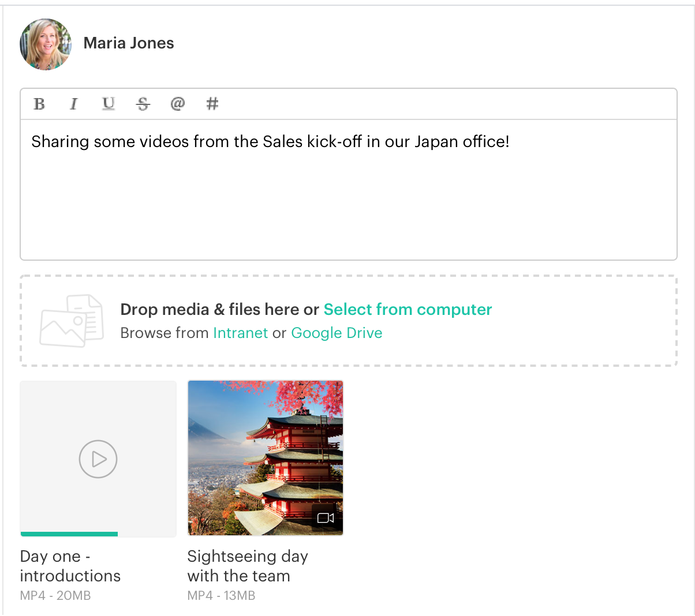Insert an @ mention
The height and width of the screenshot is (616, 695).
pyautogui.click(x=178, y=104)
